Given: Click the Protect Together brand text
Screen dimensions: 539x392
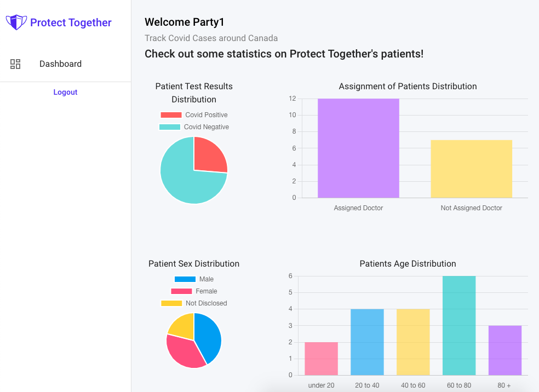Looking at the screenshot, I should (71, 22).
